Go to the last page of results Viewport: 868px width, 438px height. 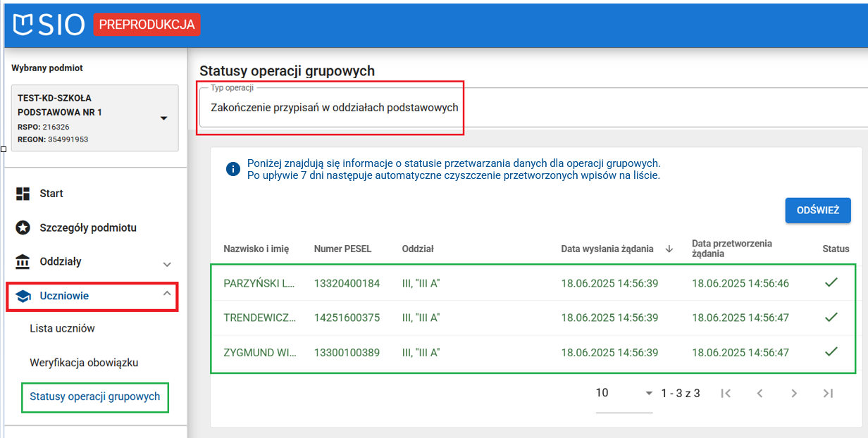[829, 394]
